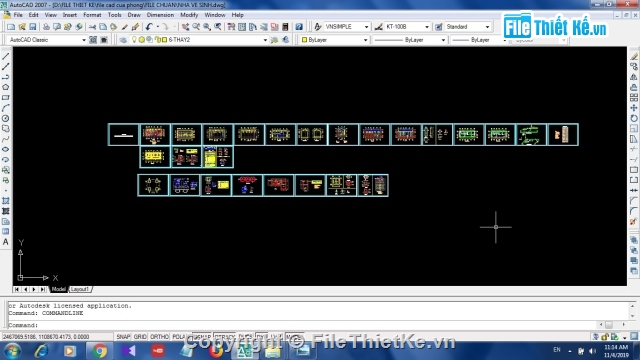Select the Move tool in Modify toolbar
Image resolution: width=640 pixels, height=360 pixels.
pos(633,108)
